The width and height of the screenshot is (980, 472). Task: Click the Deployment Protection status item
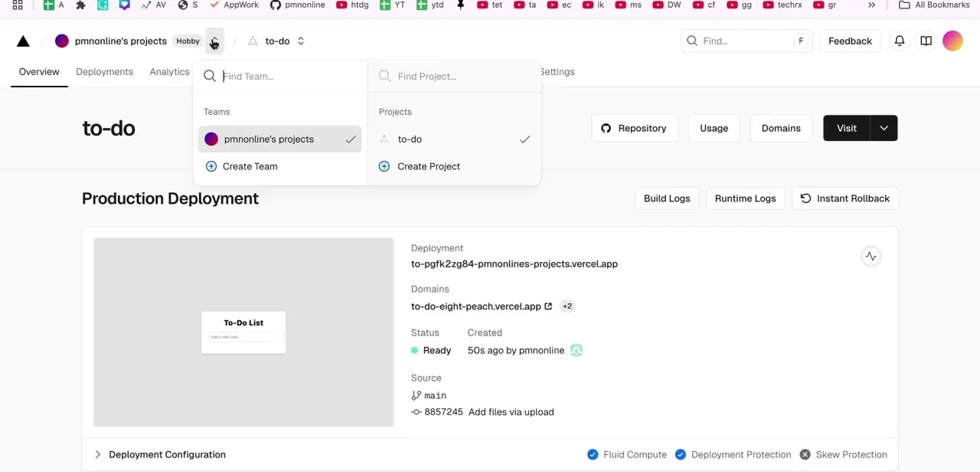point(733,454)
